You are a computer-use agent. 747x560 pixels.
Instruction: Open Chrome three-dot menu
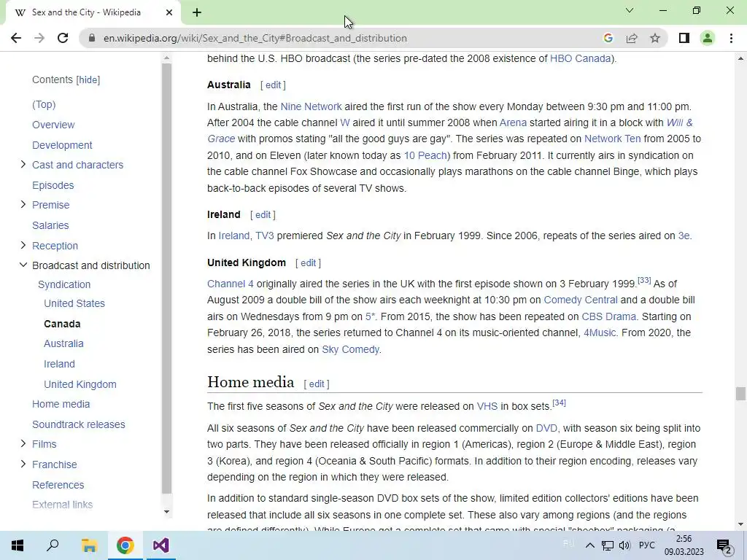(x=731, y=38)
